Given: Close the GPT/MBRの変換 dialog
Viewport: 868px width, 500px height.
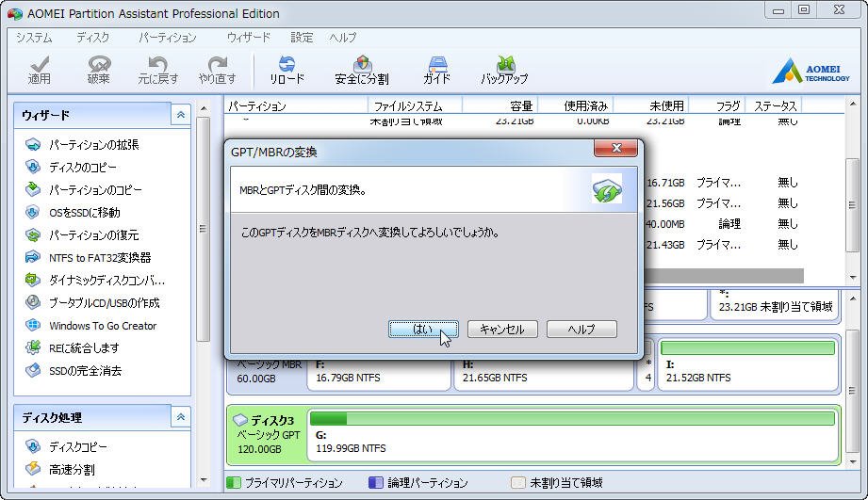Looking at the screenshot, I should coord(615,148).
